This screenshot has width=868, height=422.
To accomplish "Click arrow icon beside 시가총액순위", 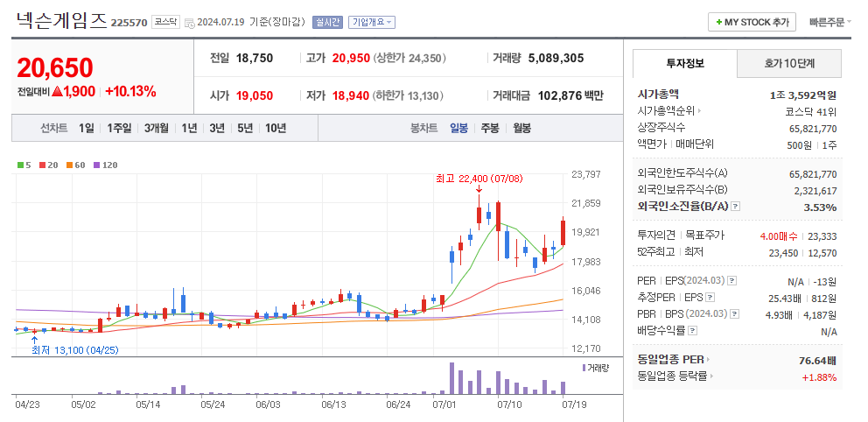I will coord(699,111).
